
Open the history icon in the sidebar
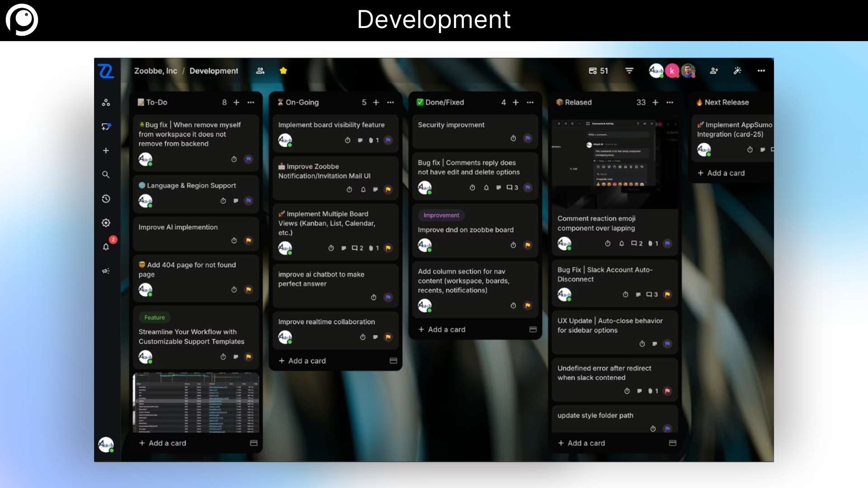(106, 199)
